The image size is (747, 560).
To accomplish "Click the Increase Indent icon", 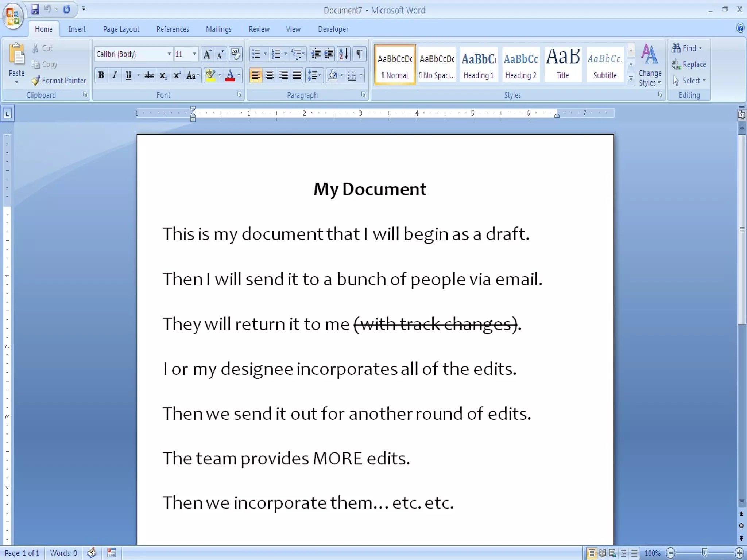I will pos(329,54).
